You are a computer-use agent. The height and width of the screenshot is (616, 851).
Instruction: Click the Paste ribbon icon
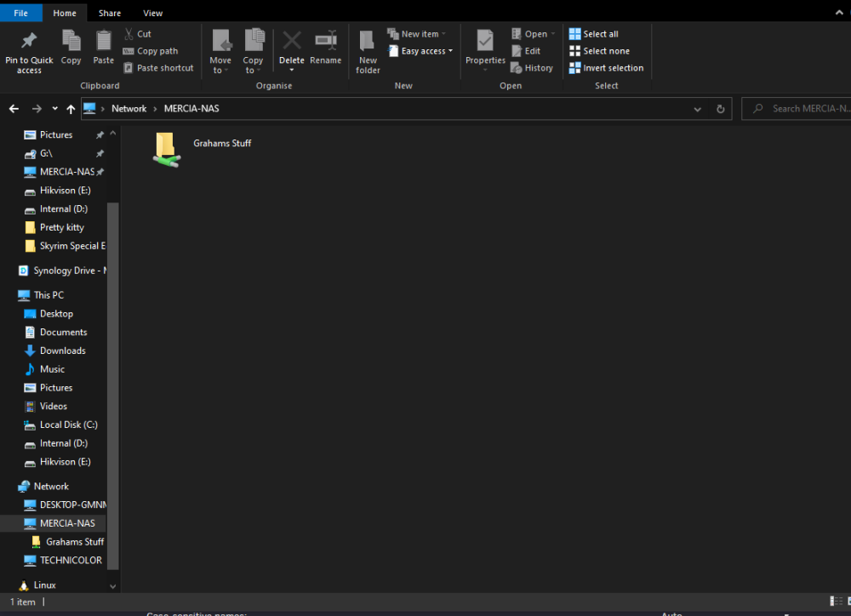[103, 41]
